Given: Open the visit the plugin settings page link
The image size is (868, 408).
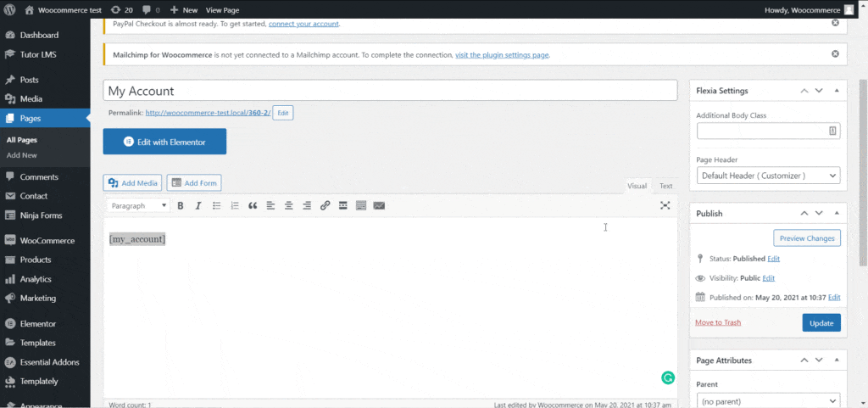Looking at the screenshot, I should pos(502,55).
